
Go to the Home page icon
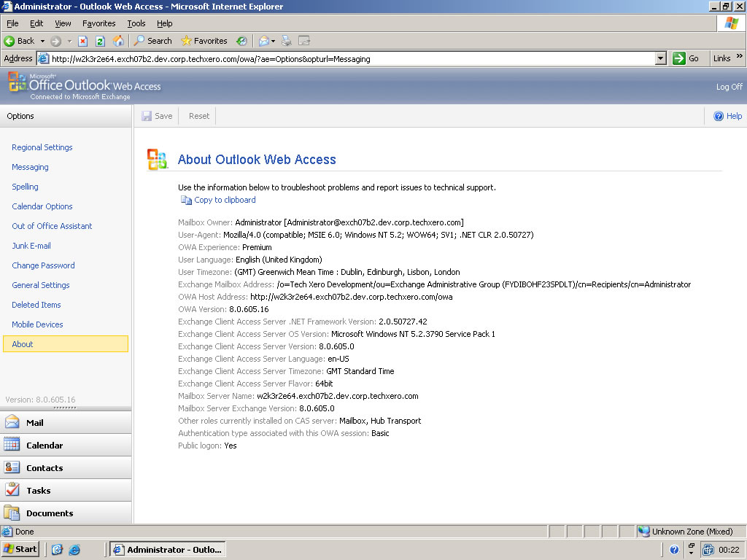tap(118, 41)
